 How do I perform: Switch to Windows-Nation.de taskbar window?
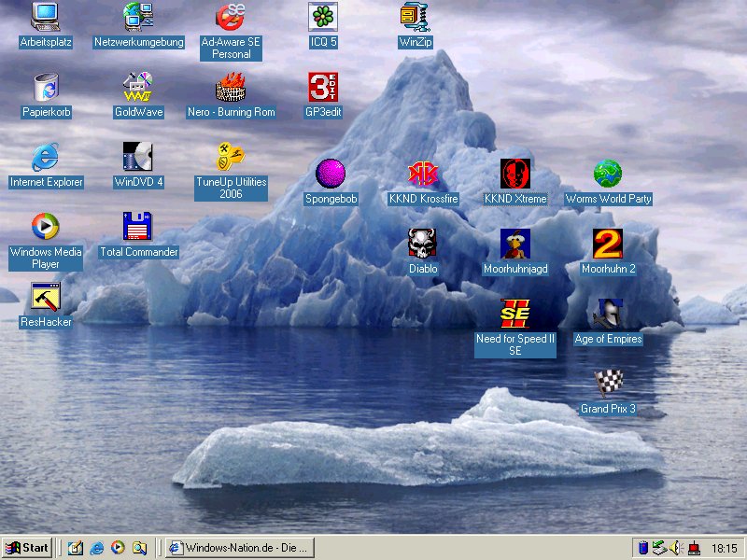(x=239, y=548)
